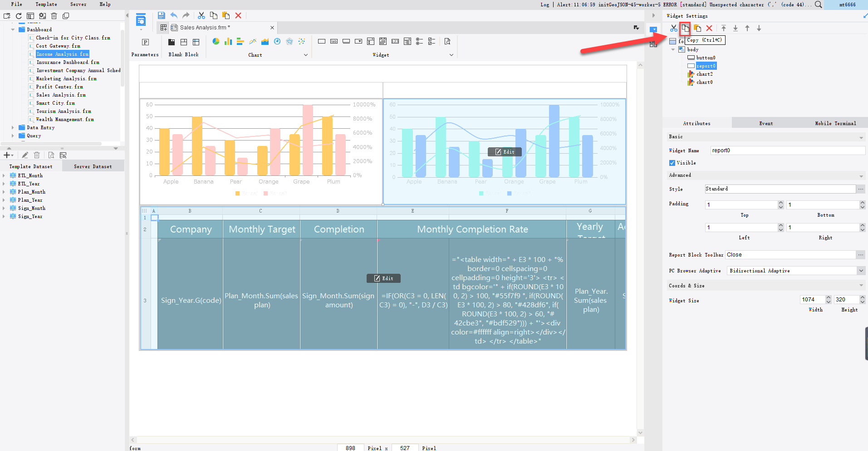Open the Parameters pane icon
868x451 pixels.
[145, 42]
